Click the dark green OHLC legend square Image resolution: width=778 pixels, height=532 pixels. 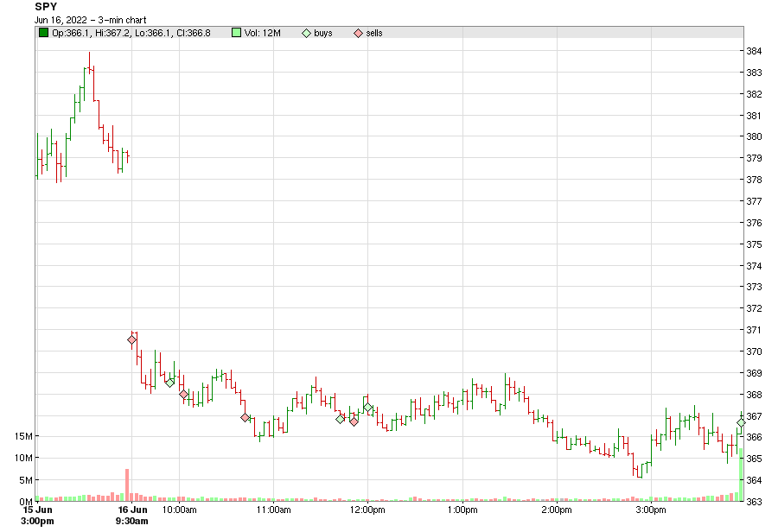[44, 33]
